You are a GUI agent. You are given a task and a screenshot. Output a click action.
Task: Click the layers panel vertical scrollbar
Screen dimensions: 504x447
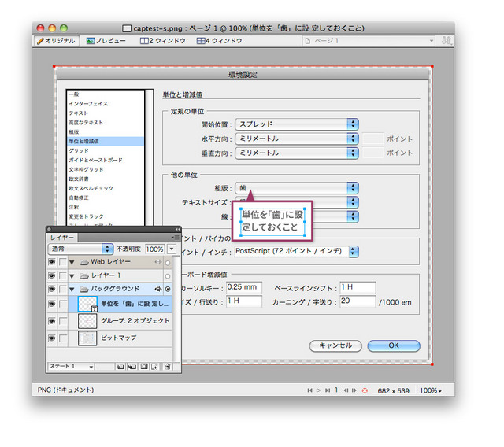(x=176, y=309)
